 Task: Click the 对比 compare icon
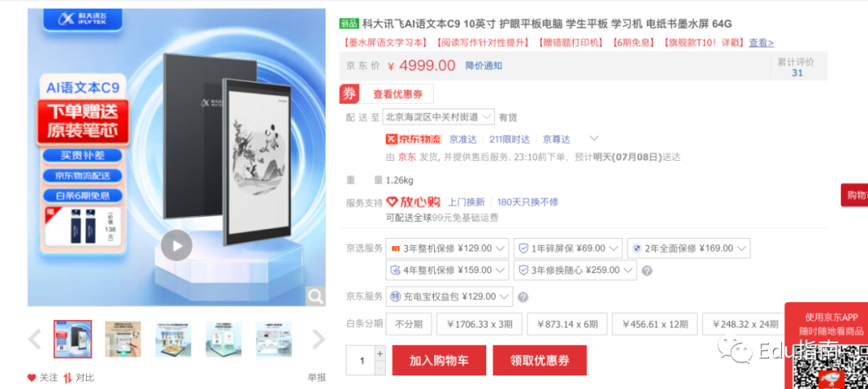[68, 378]
